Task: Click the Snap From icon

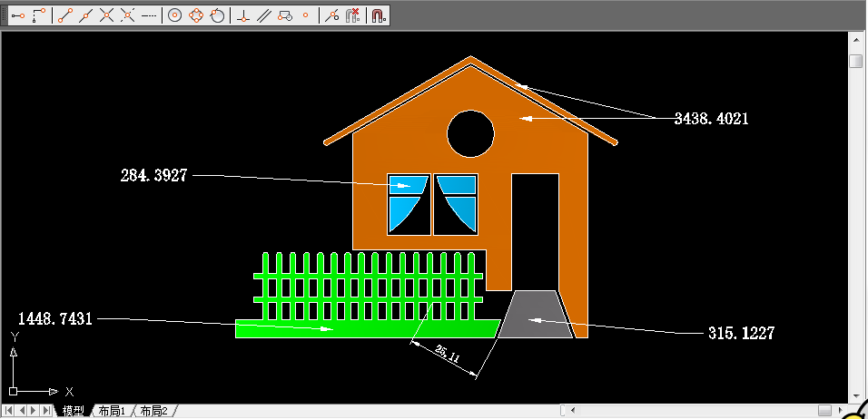Action: (x=39, y=15)
